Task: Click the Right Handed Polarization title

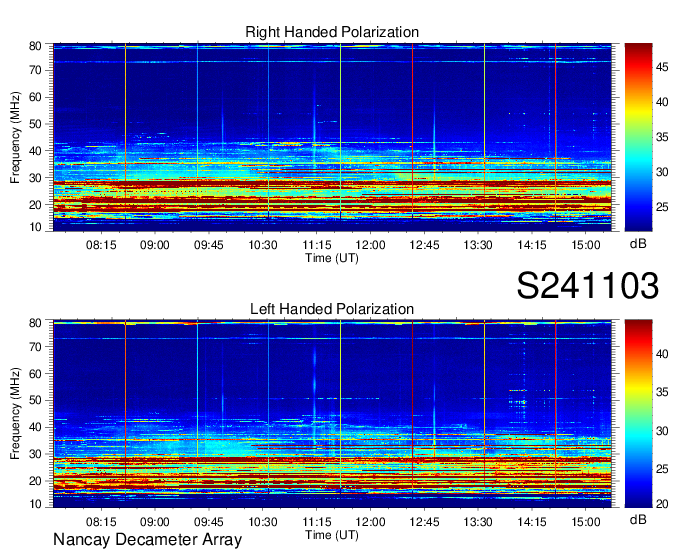Action: [332, 32]
